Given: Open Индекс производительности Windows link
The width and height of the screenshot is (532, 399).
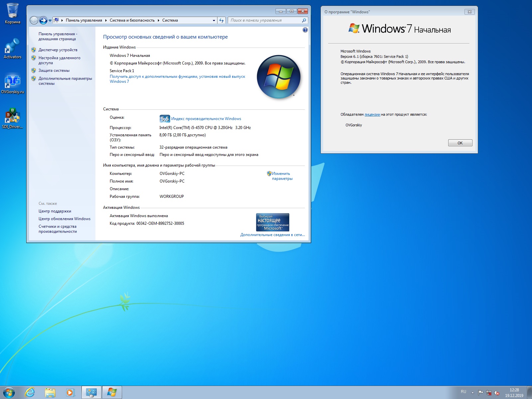Looking at the screenshot, I should pyautogui.click(x=206, y=119).
